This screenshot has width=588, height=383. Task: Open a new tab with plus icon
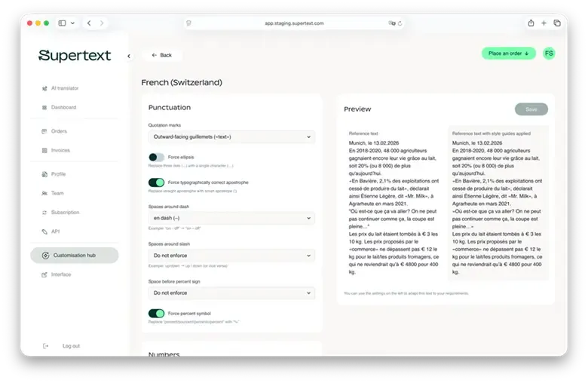click(544, 23)
